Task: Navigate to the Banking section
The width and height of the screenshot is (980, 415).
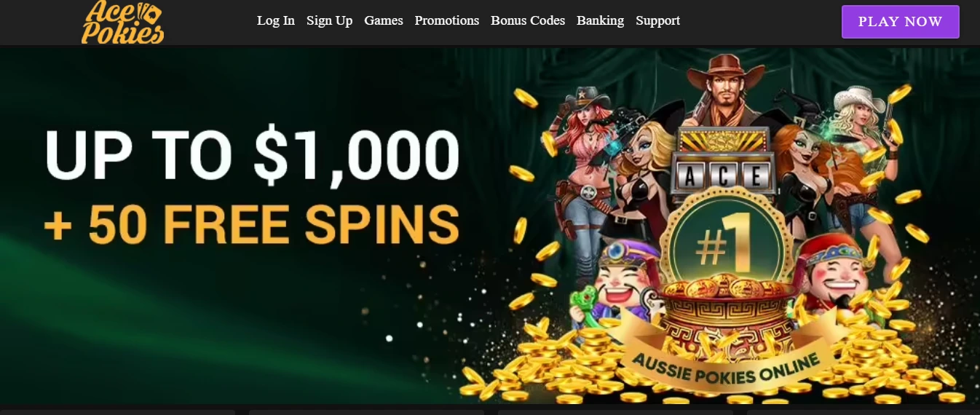Action: click(x=600, y=21)
